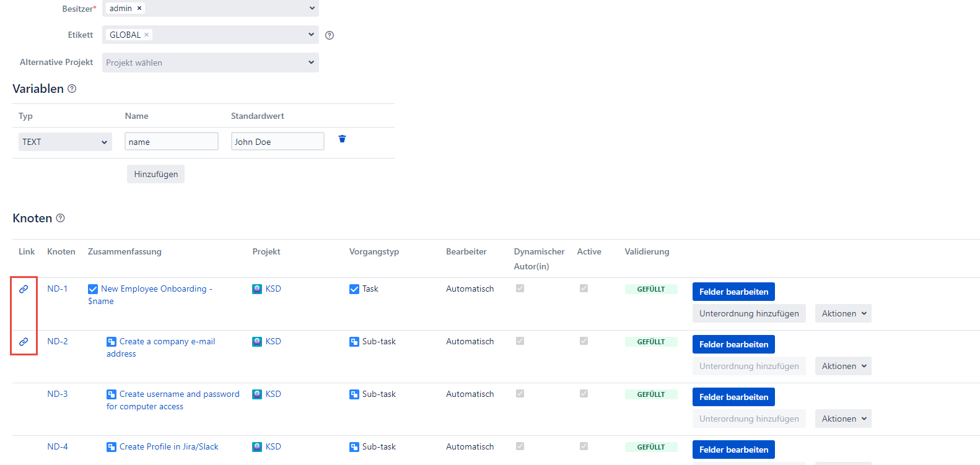Viewport: 980px width, 465px height.
Task: Toggle Dynamischer Autor checkbox for ND-1
Action: pyautogui.click(x=520, y=289)
